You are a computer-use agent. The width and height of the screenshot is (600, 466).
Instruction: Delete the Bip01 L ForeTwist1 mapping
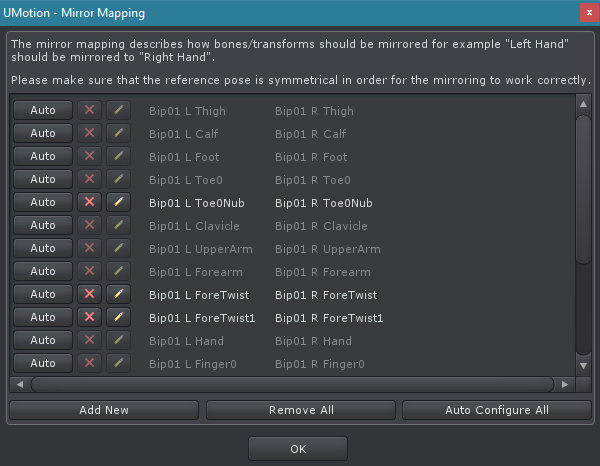pos(90,317)
